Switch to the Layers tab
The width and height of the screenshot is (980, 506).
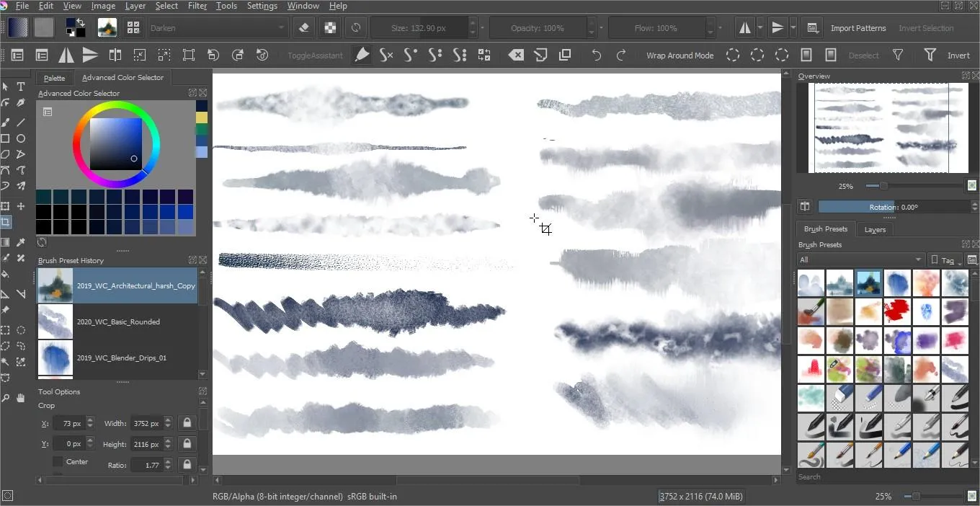(x=875, y=229)
